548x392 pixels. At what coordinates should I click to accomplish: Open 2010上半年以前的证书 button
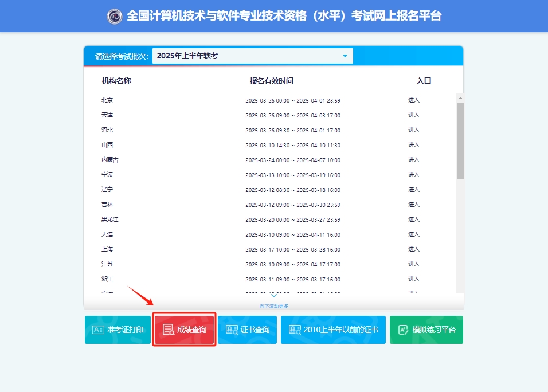pyautogui.click(x=333, y=330)
